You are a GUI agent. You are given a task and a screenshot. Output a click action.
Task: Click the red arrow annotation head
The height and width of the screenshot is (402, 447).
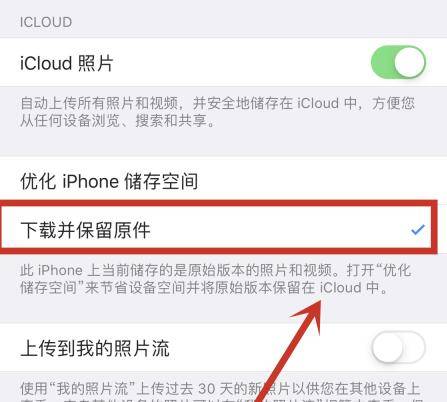308,316
